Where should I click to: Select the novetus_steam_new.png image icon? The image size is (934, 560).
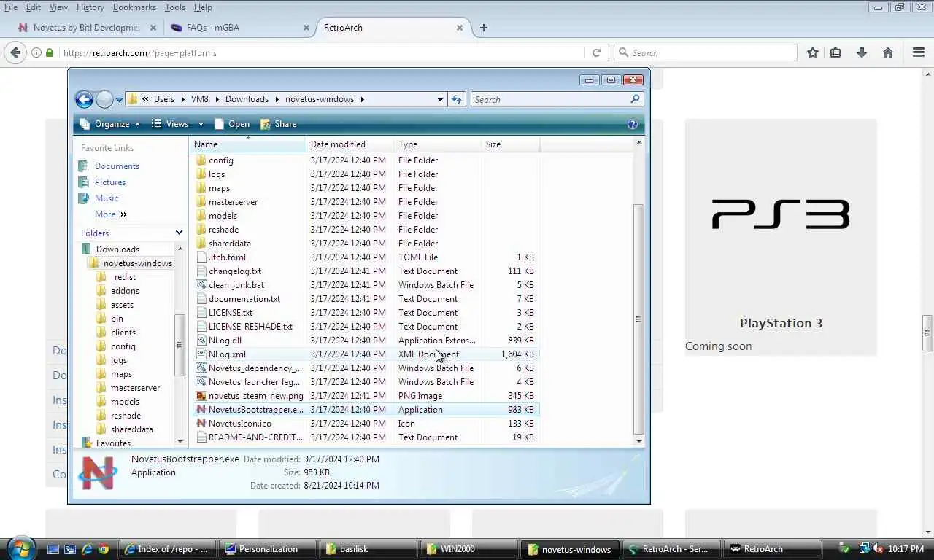tap(202, 396)
